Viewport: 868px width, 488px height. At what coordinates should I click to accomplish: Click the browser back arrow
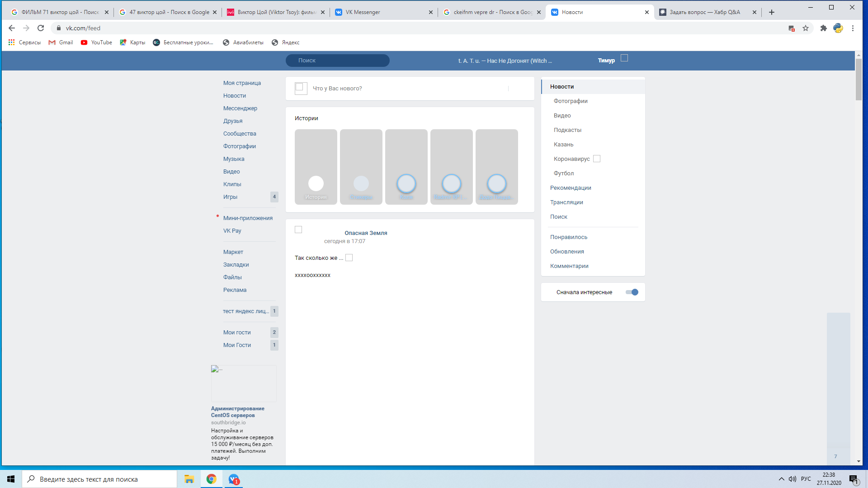tap(12, 28)
